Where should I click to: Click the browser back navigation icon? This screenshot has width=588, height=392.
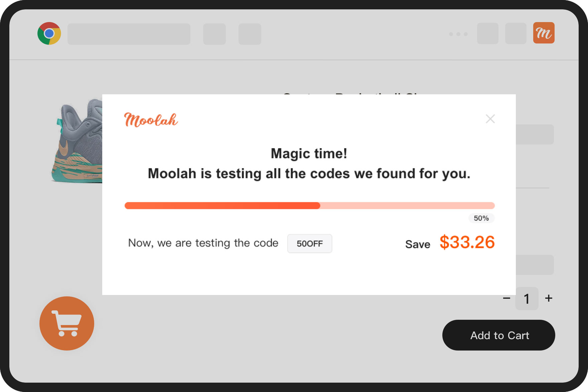214,34
